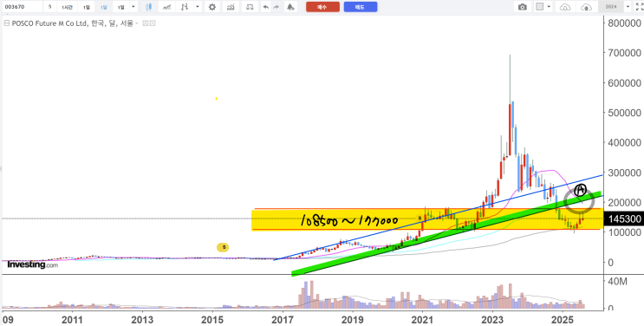Click the 500000 price axis label

624,113
